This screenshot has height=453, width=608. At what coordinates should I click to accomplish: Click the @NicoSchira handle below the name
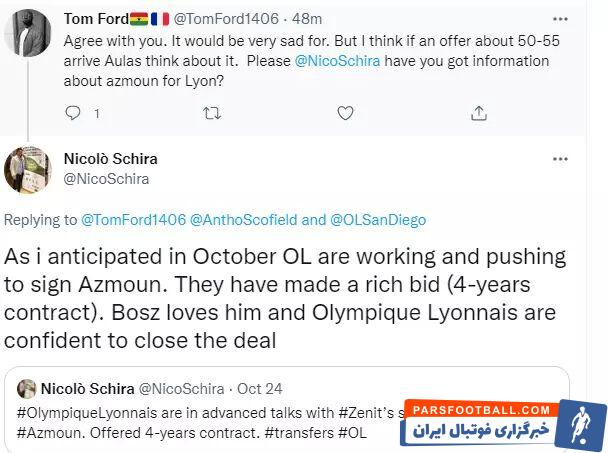click(106, 178)
